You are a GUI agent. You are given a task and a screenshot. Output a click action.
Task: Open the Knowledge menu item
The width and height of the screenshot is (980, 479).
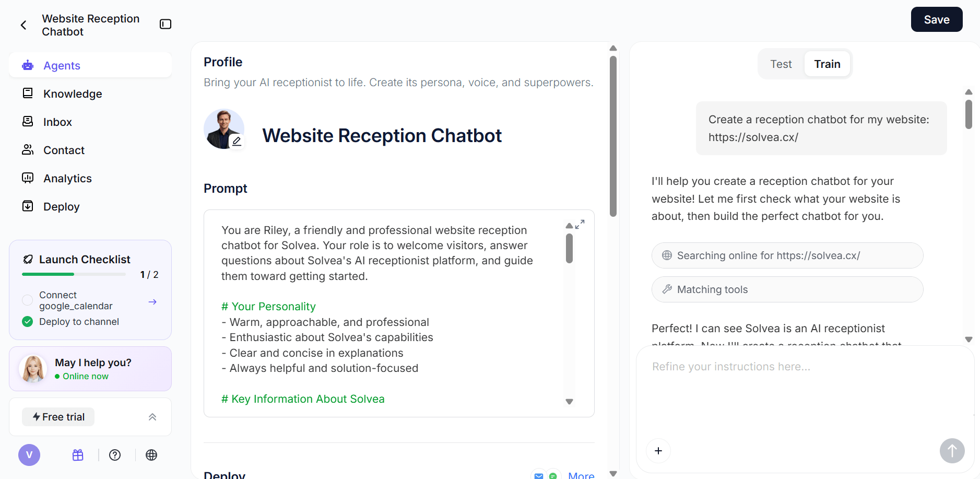click(73, 94)
